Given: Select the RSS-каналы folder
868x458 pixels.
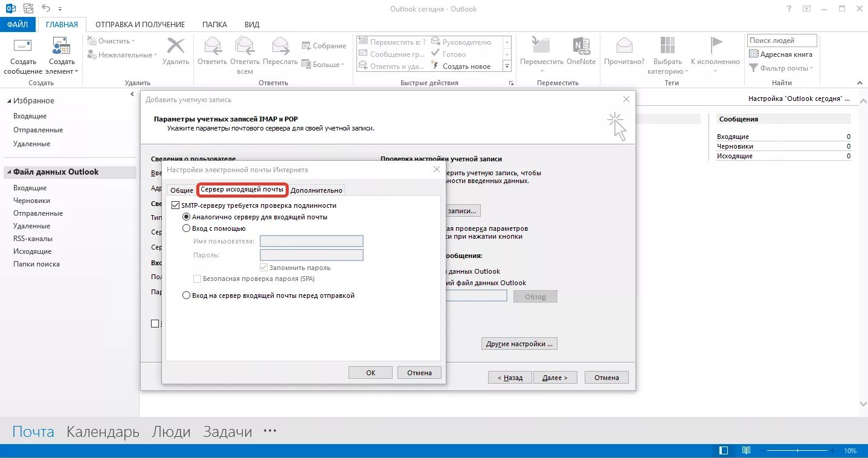Looking at the screenshot, I should 33,239.
